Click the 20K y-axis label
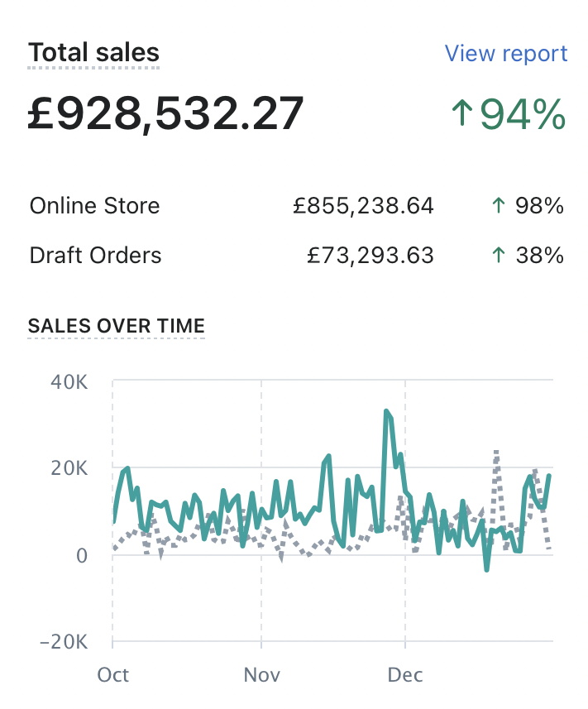588x709 pixels. pos(69,468)
